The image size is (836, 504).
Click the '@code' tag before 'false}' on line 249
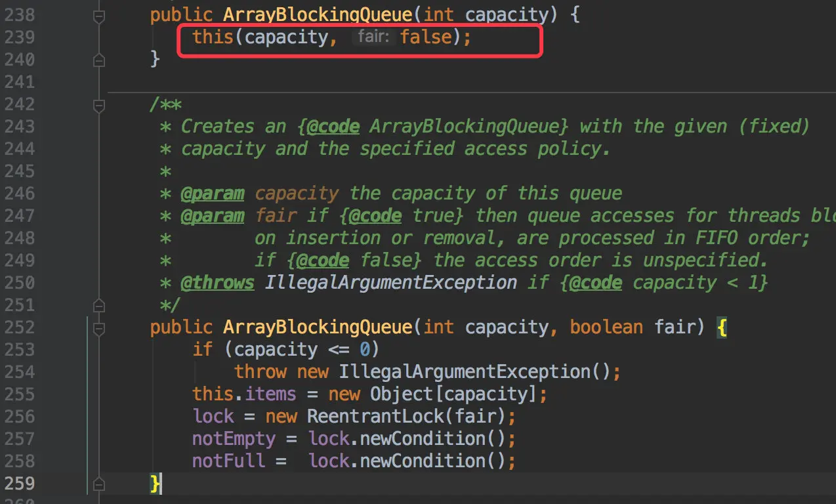point(322,260)
